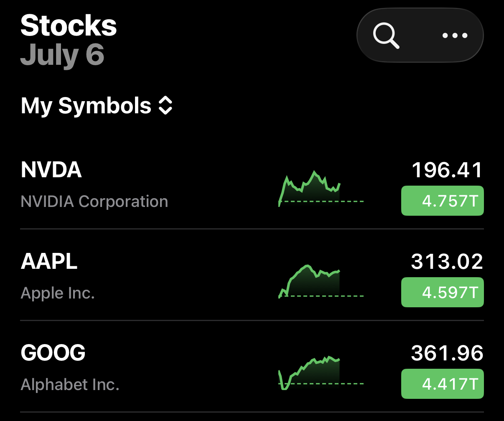Toggle AAPL market cap badge 4.597T

point(443,292)
